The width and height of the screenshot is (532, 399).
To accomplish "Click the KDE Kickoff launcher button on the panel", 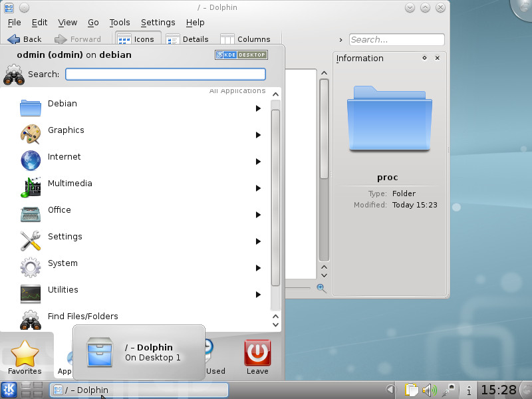I will (9, 390).
